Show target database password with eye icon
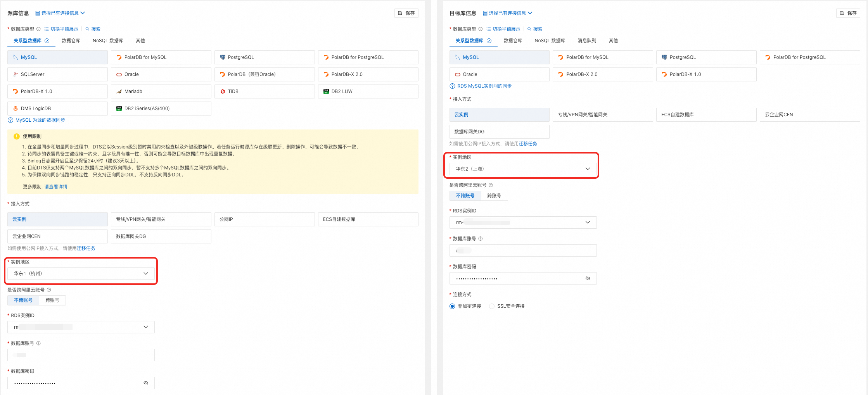Viewport: 868px width, 395px height. pos(588,278)
